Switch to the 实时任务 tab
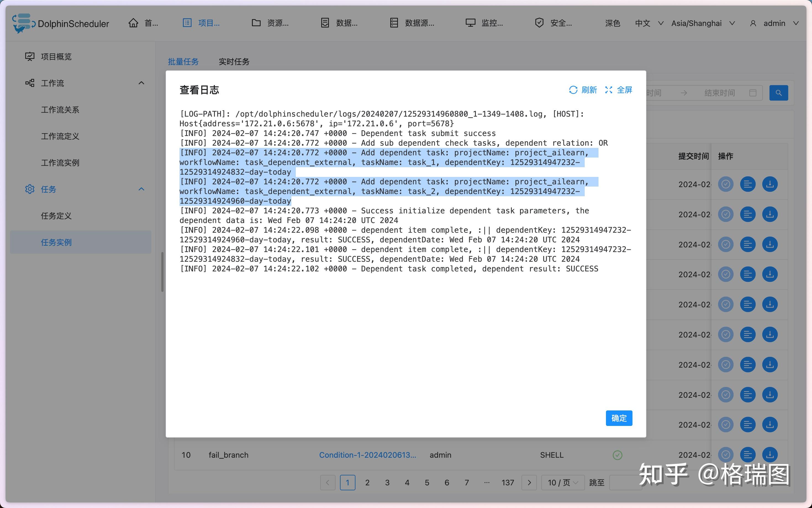812x508 pixels. pyautogui.click(x=234, y=61)
